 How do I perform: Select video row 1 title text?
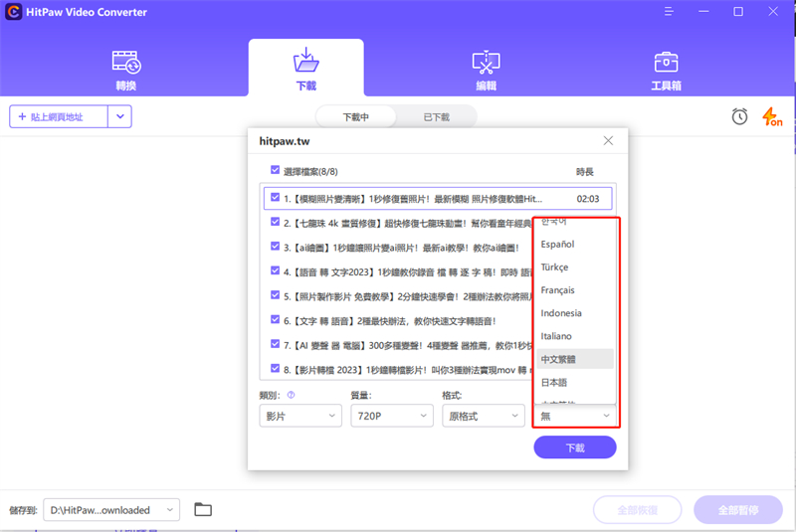413,199
